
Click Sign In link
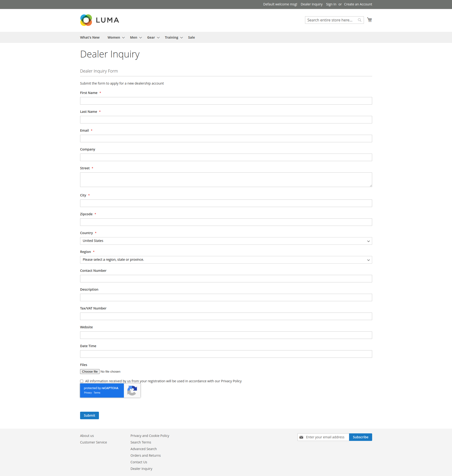click(x=331, y=4)
